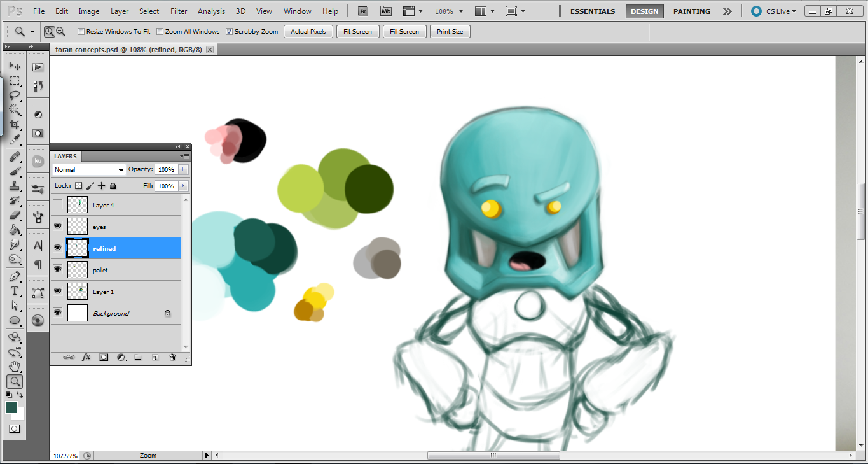
Task: Create a new layer from Layers panel
Action: (155, 358)
